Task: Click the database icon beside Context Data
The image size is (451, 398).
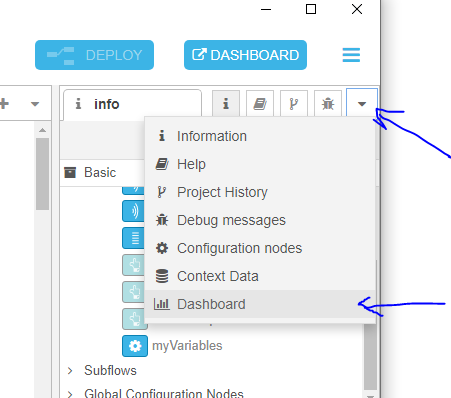Action: pos(162,276)
